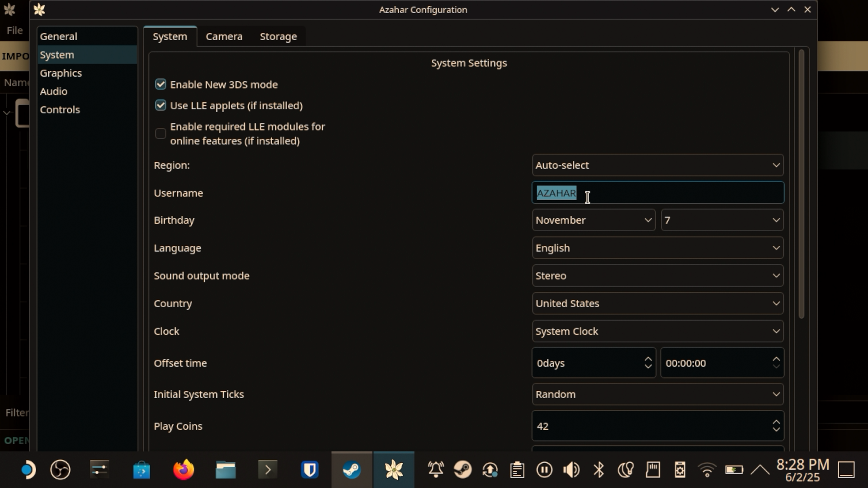The image size is (868, 488).
Task: Click the settings vertical scrollbar
Action: pos(802,184)
